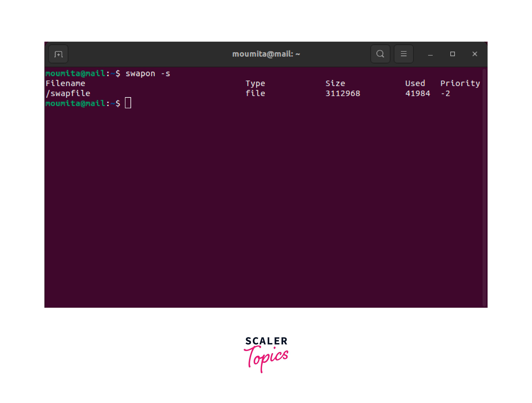The image size is (532, 403).
Task: Maximize the terminal window
Action: coord(452,54)
